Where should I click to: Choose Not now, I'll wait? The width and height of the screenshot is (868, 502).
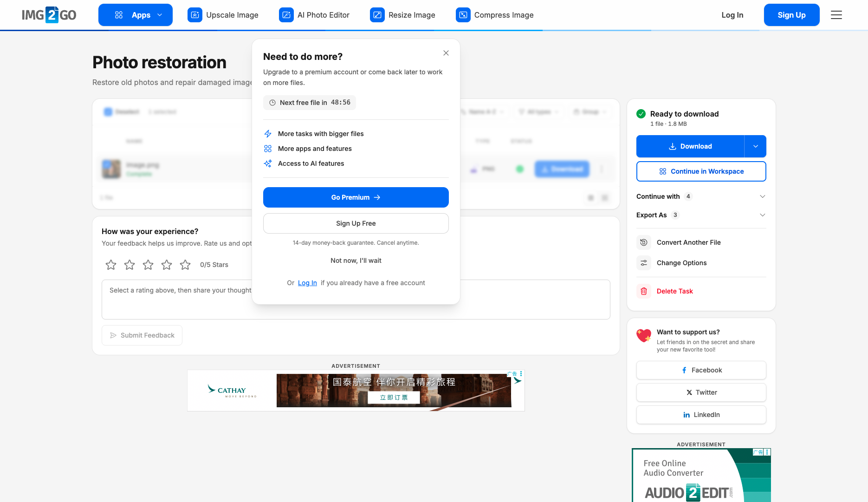[356, 261]
